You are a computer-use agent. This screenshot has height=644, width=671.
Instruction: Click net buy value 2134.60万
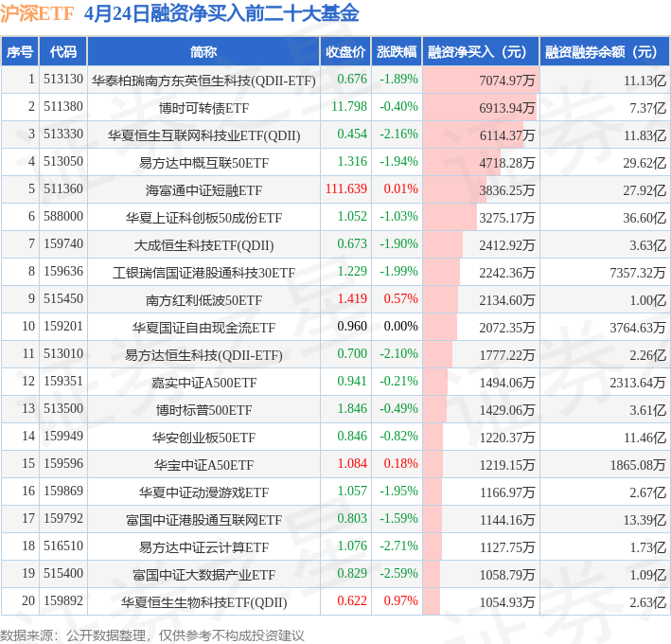tap(506, 300)
